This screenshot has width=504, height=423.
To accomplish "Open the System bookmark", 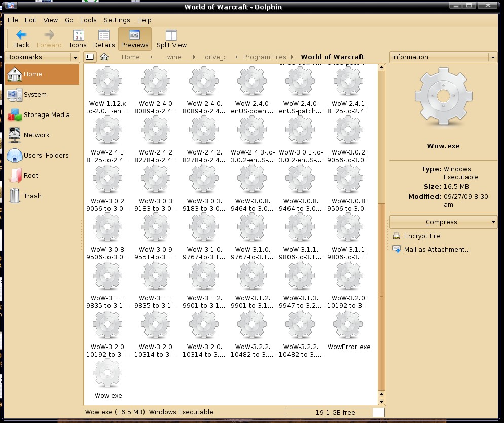I will (42, 94).
